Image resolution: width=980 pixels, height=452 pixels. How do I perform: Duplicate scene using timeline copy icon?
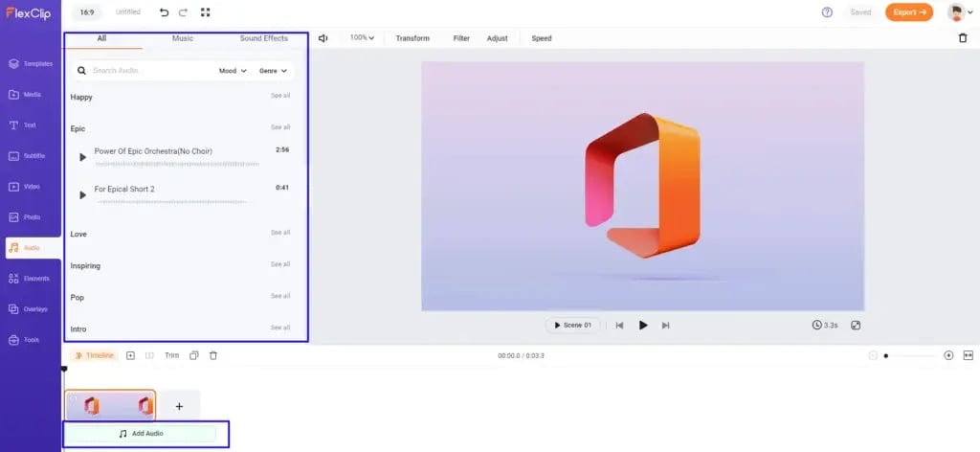pyautogui.click(x=194, y=355)
